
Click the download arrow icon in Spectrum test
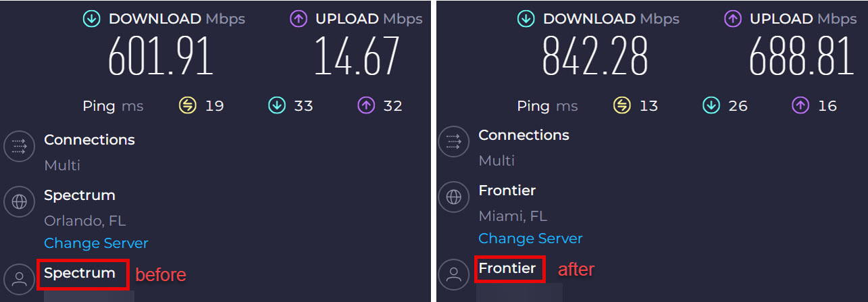coord(91,19)
